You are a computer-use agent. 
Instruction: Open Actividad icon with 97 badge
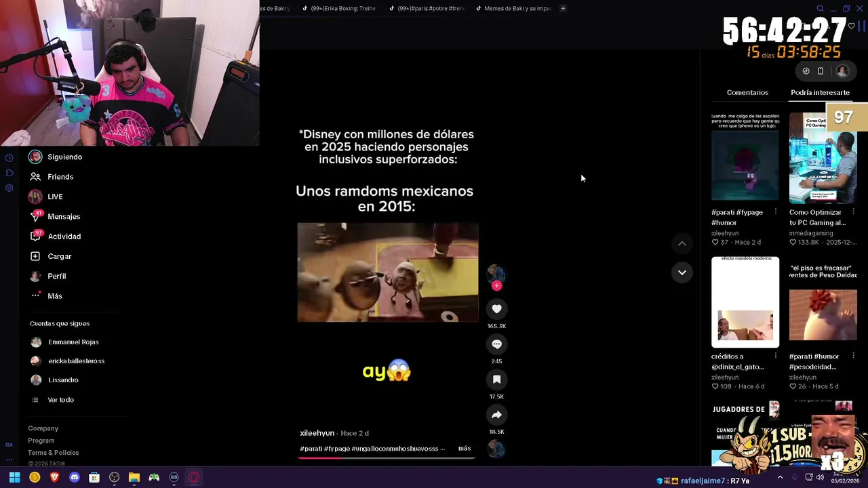tap(35, 236)
